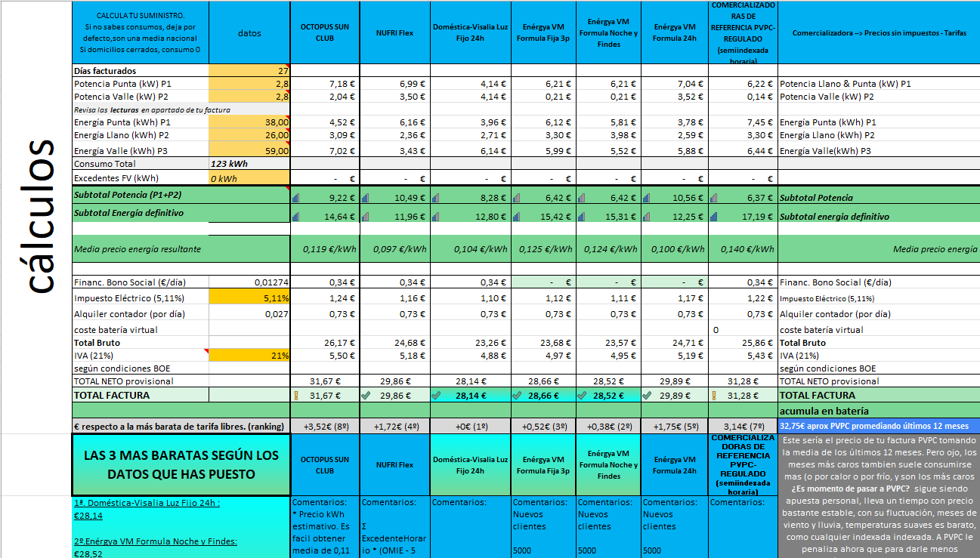Select ranking cell '+1,72€ (4º)'
The width and height of the screenshot is (980, 558).
click(x=395, y=426)
